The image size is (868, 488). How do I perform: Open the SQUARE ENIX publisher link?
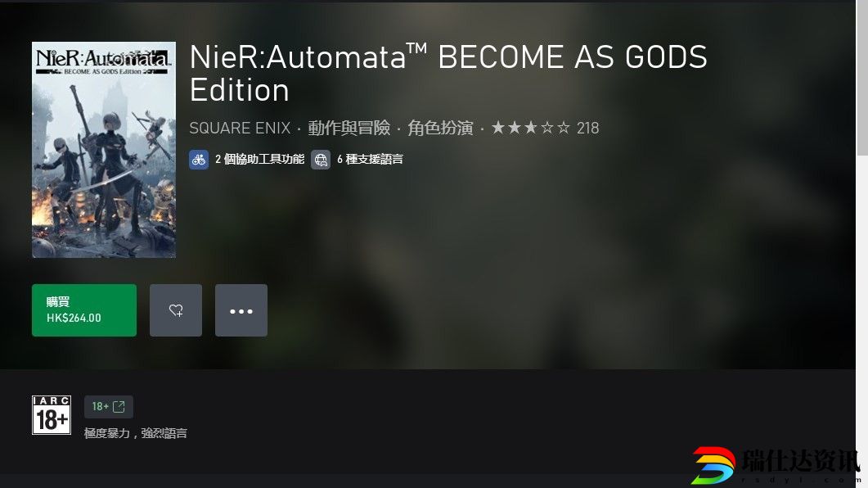point(240,128)
